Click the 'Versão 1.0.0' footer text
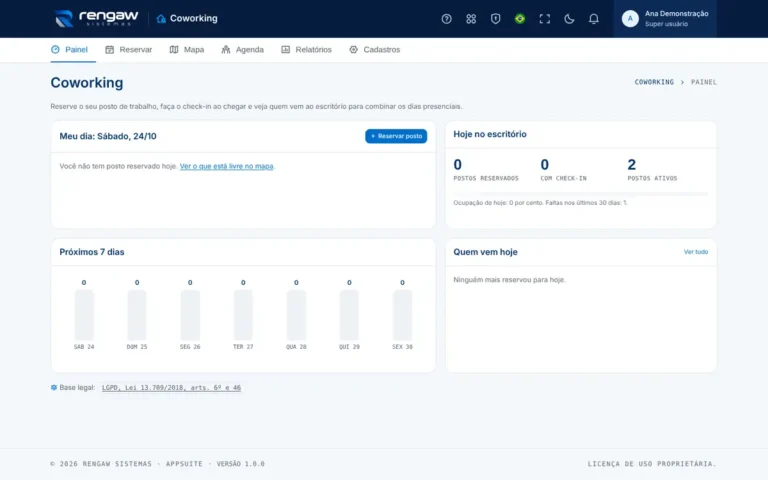The height and width of the screenshot is (480, 768). (x=240, y=464)
